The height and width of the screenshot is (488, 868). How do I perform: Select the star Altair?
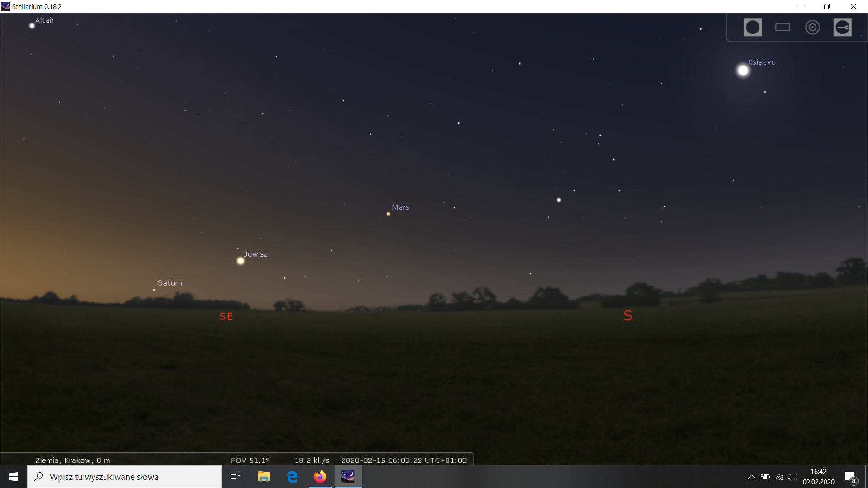click(x=32, y=26)
